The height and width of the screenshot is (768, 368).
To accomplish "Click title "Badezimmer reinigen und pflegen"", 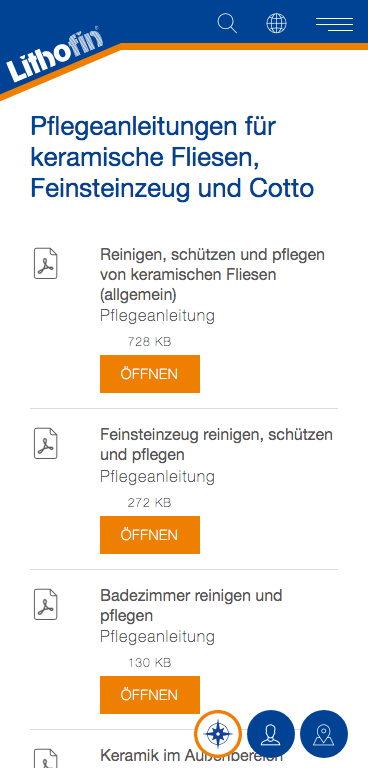I will (x=191, y=605).
